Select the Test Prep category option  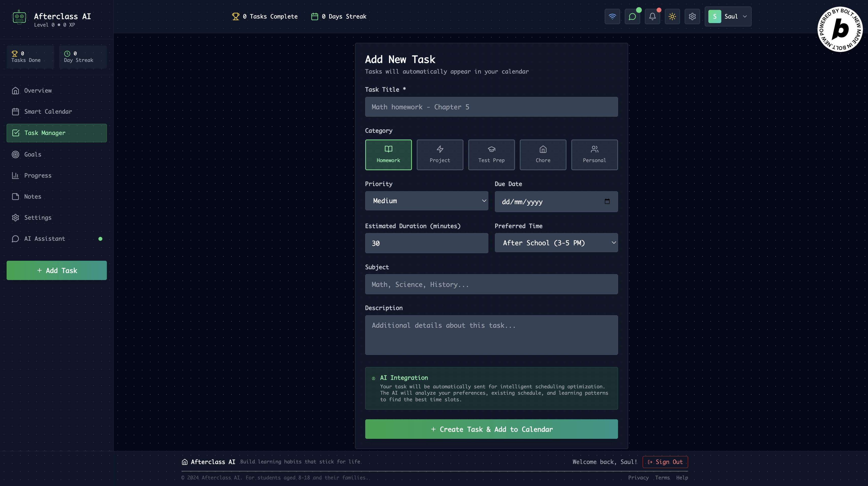[491, 154]
